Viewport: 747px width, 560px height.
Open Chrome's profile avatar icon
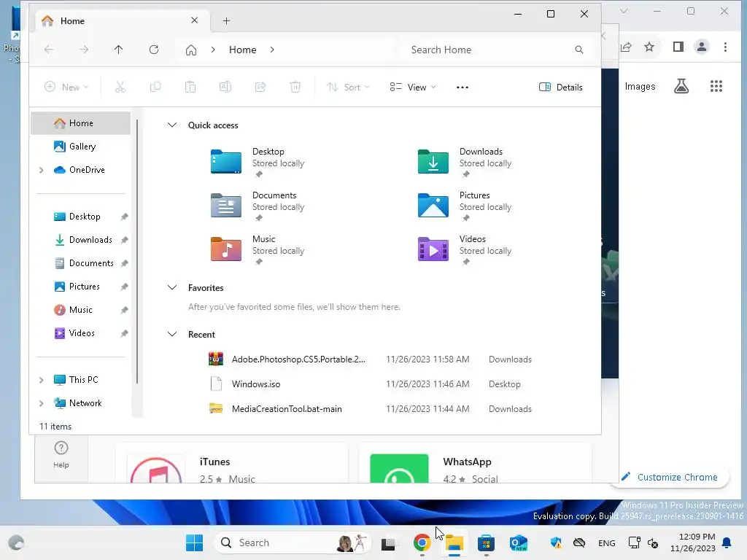click(x=702, y=47)
